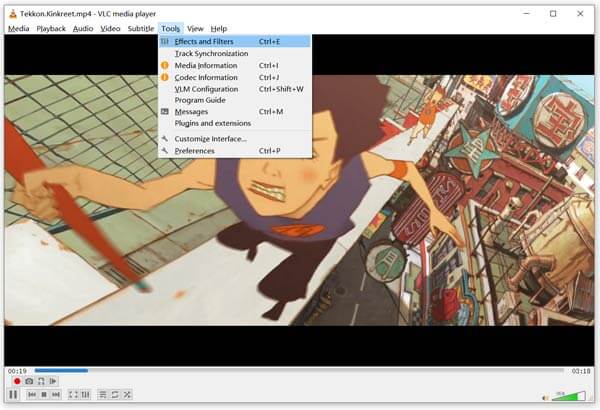Viewport: 600px width, 410px height.
Task: Advance frame by frame button
Action: [53, 381]
